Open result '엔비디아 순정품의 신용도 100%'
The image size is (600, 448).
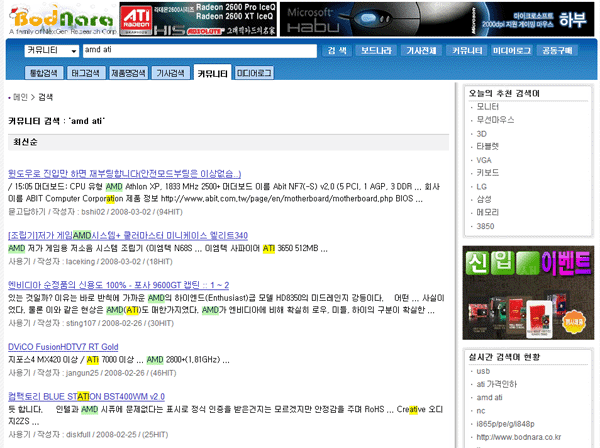[x=119, y=285]
